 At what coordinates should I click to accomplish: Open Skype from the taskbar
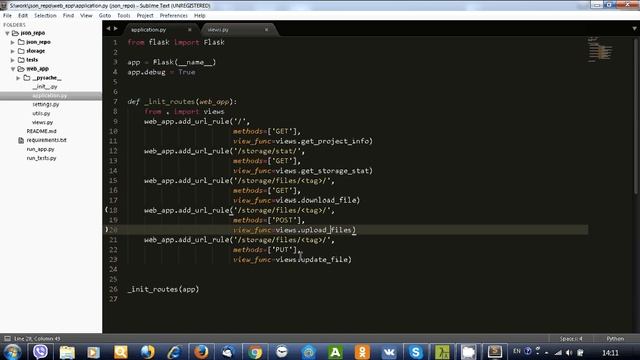click(x=416, y=352)
